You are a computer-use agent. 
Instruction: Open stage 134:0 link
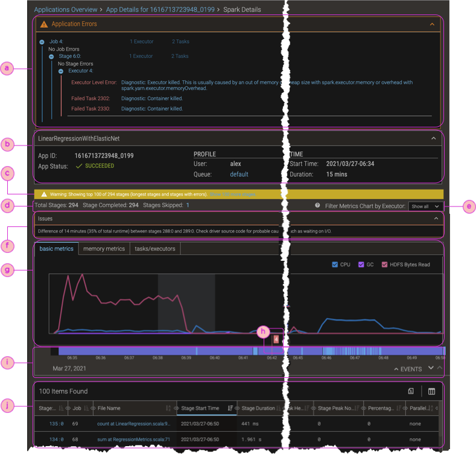coord(57,440)
